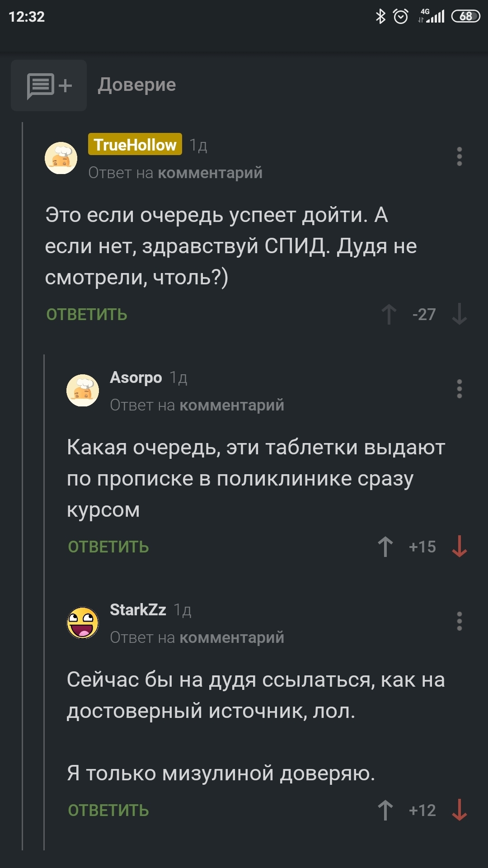This screenshot has height=868, width=488.
Task: Reply to Asorpo via ОТВЕТИТЬ
Action: (x=108, y=547)
